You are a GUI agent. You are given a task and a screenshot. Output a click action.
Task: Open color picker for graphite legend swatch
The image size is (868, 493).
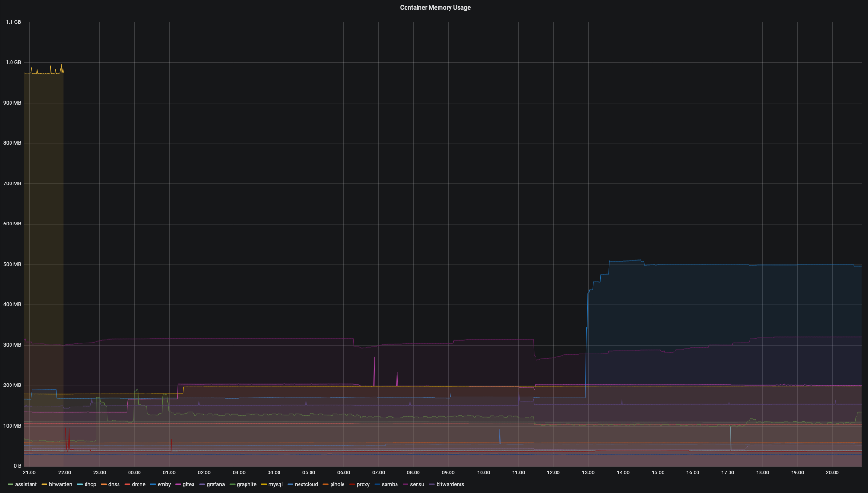(x=233, y=484)
